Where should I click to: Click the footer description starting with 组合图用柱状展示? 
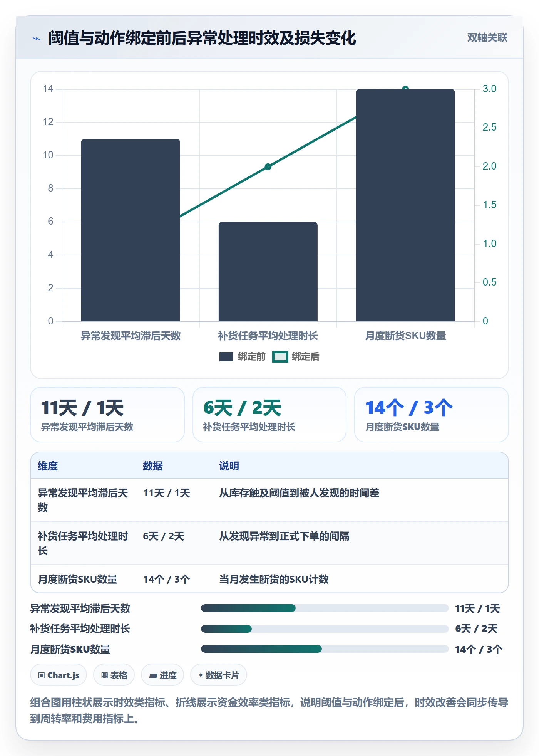(269, 711)
